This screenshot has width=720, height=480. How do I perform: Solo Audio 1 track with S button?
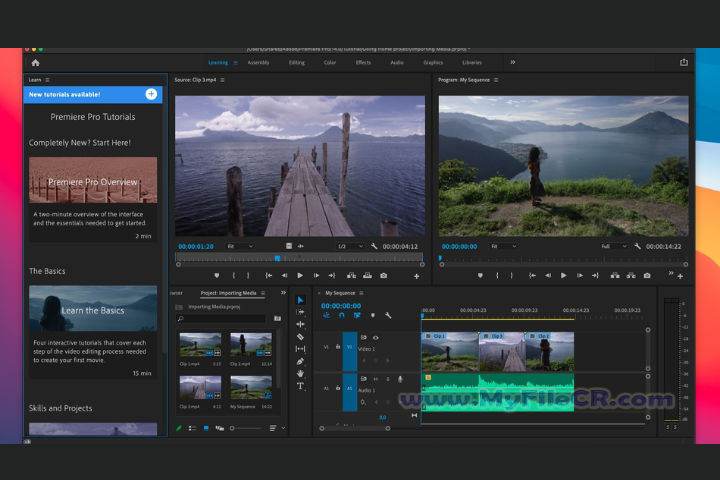388,379
